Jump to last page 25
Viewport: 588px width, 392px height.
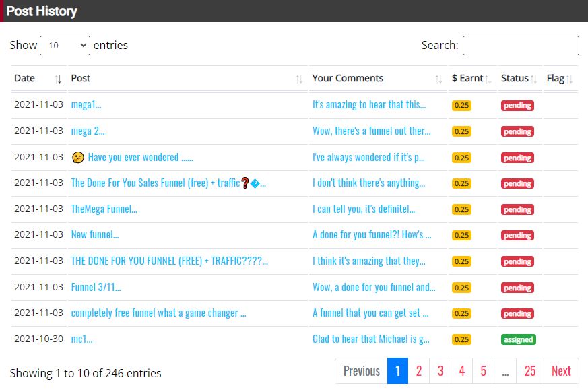pos(530,371)
